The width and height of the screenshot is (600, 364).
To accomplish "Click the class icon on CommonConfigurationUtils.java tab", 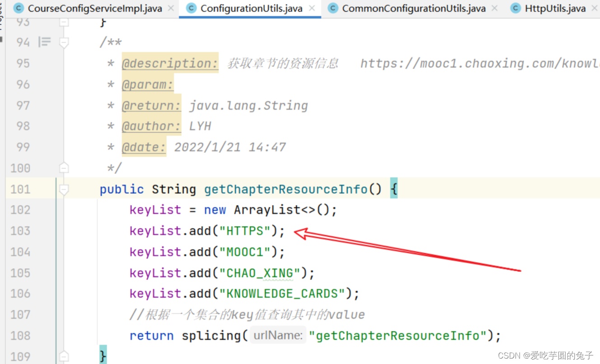I will [333, 8].
